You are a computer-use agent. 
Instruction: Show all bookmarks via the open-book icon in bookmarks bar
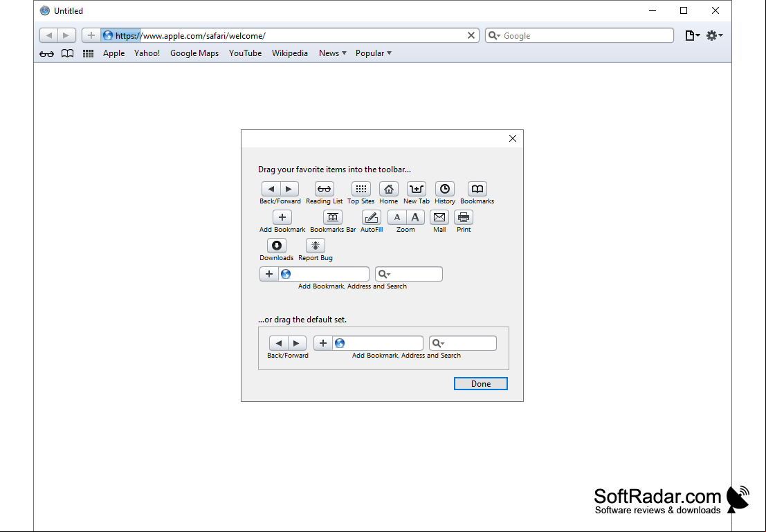67,54
